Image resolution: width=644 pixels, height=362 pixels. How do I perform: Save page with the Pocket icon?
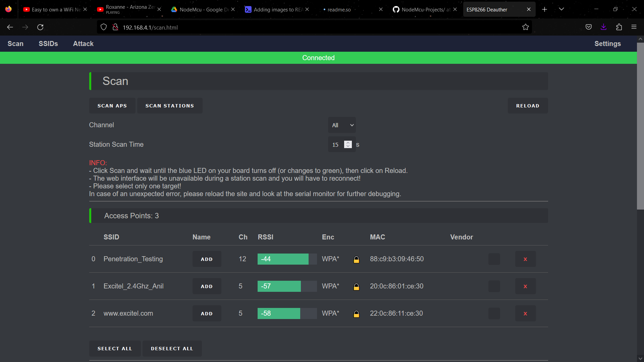click(588, 27)
